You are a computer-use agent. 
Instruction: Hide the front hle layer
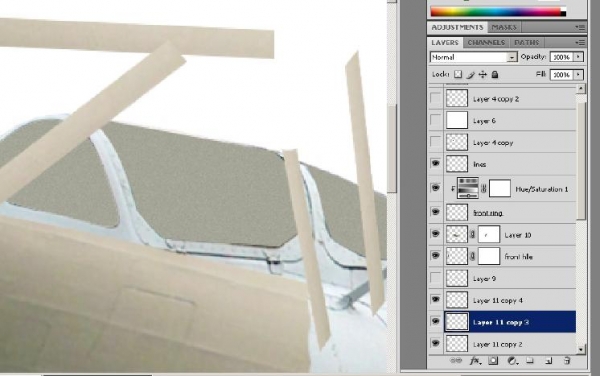435,256
